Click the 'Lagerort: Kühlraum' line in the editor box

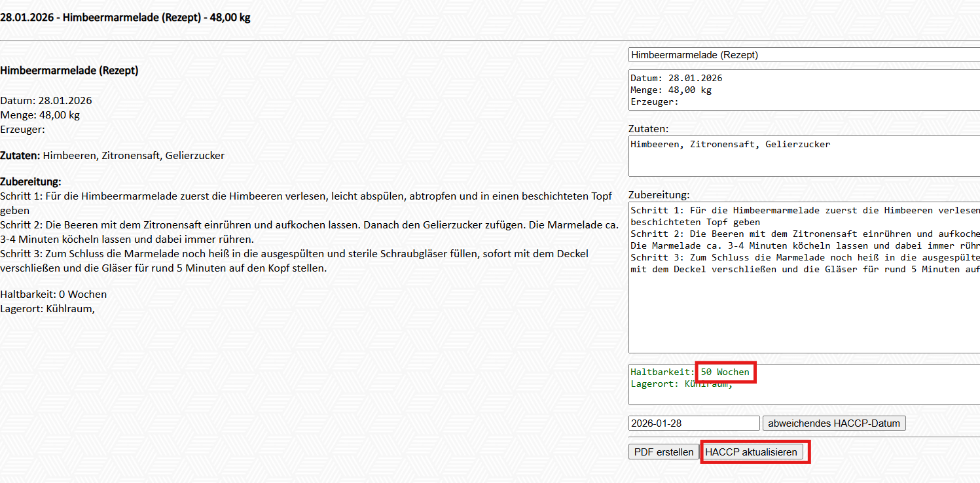[x=681, y=384]
